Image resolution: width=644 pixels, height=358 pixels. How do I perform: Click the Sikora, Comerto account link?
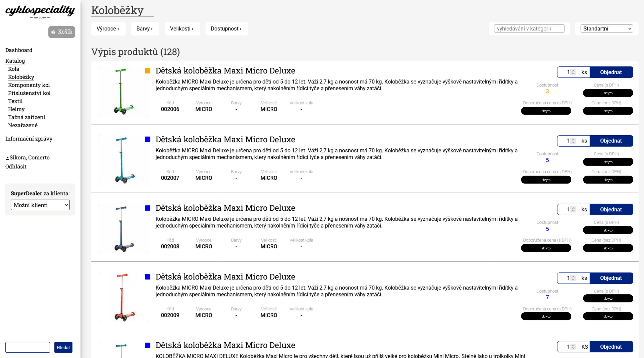click(30, 158)
